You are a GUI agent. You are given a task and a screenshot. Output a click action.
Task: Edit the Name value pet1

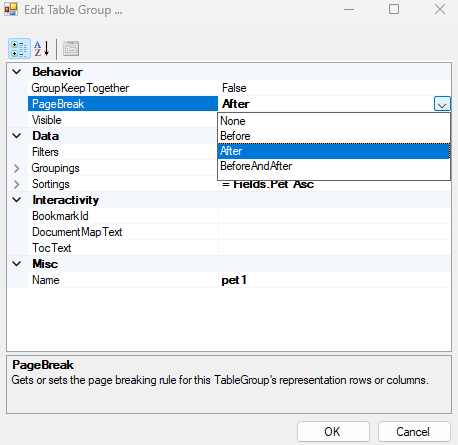(x=334, y=280)
